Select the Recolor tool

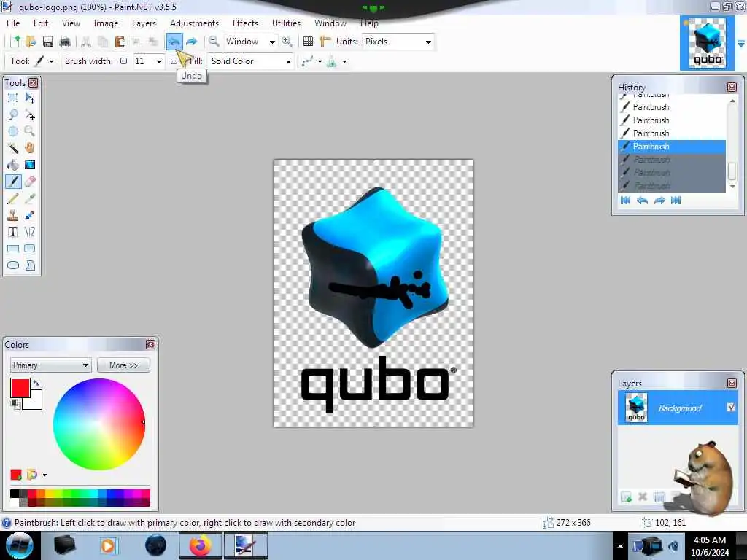pos(29,215)
